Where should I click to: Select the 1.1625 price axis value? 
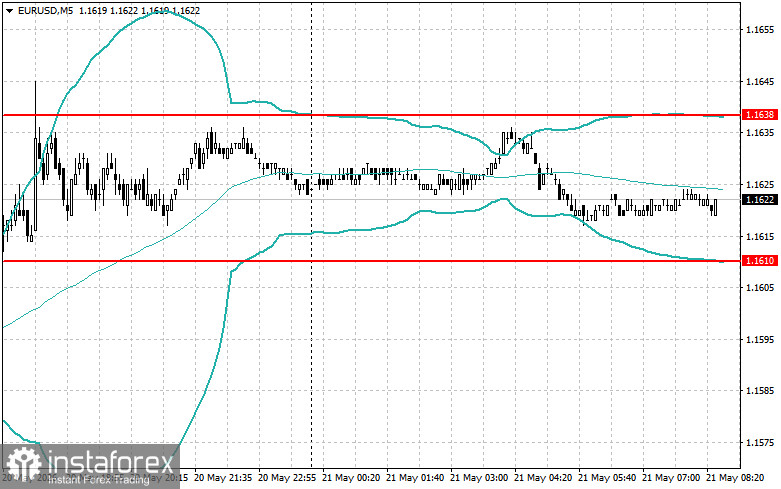click(760, 185)
